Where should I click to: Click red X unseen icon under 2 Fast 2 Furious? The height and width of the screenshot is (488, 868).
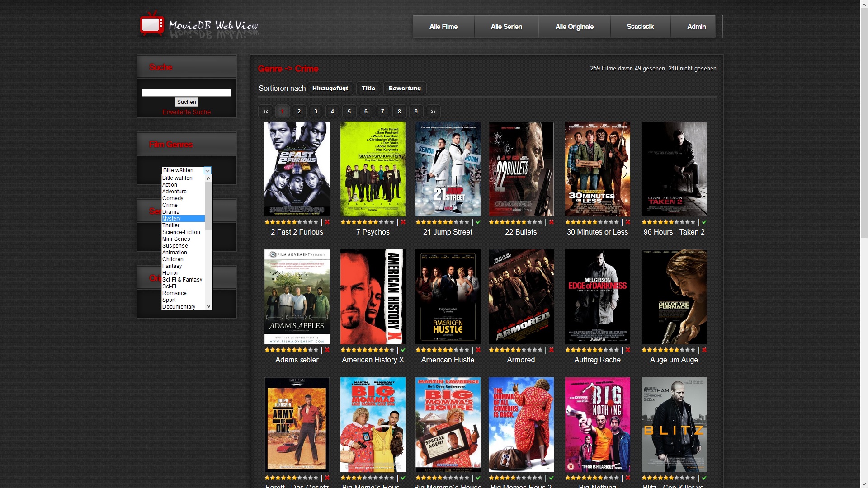pyautogui.click(x=327, y=222)
